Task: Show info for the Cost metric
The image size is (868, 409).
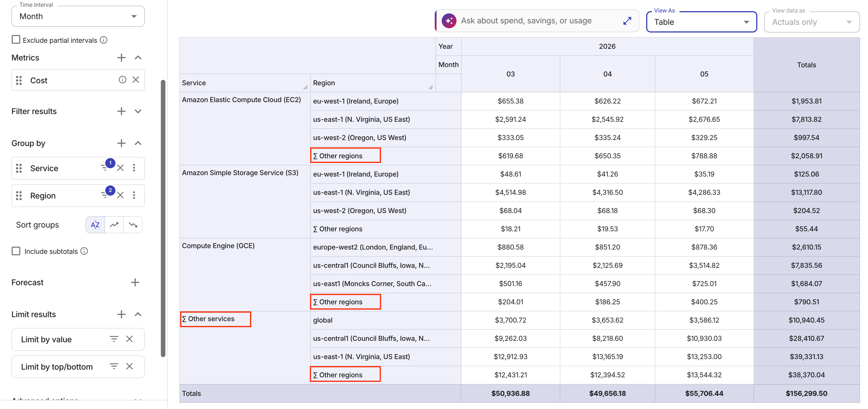Action: 122,80
